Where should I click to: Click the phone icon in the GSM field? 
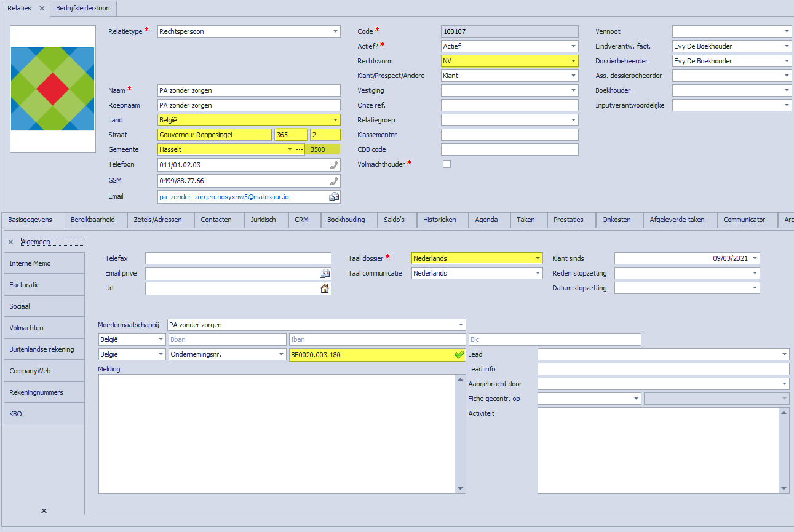tap(334, 181)
